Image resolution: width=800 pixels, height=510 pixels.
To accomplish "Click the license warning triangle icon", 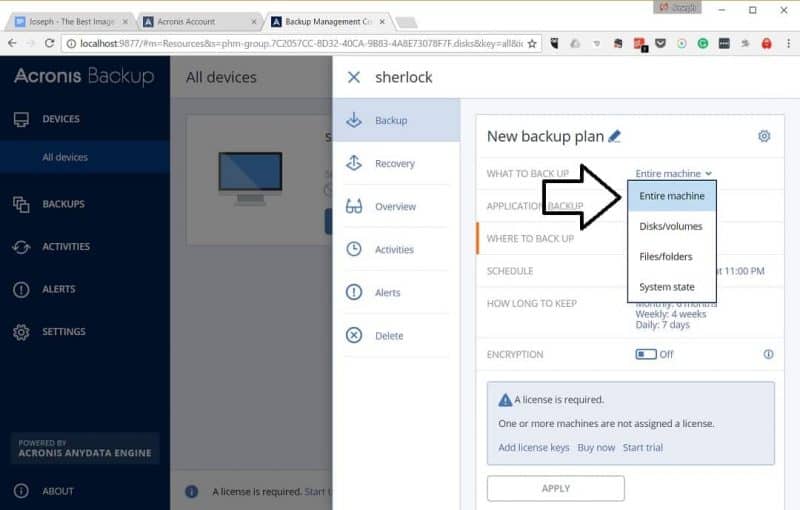I will point(505,400).
